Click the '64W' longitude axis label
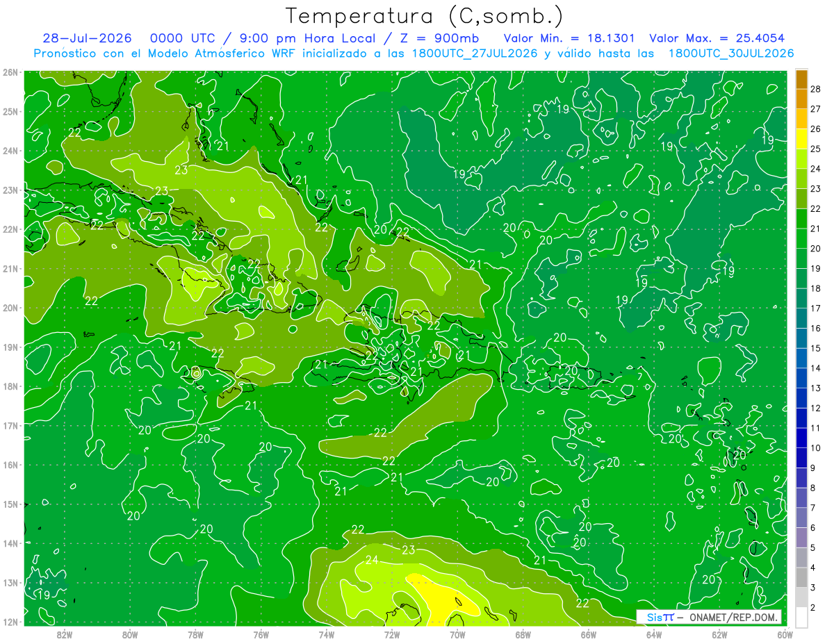Screen dimensions: 834x644 (x=654, y=634)
